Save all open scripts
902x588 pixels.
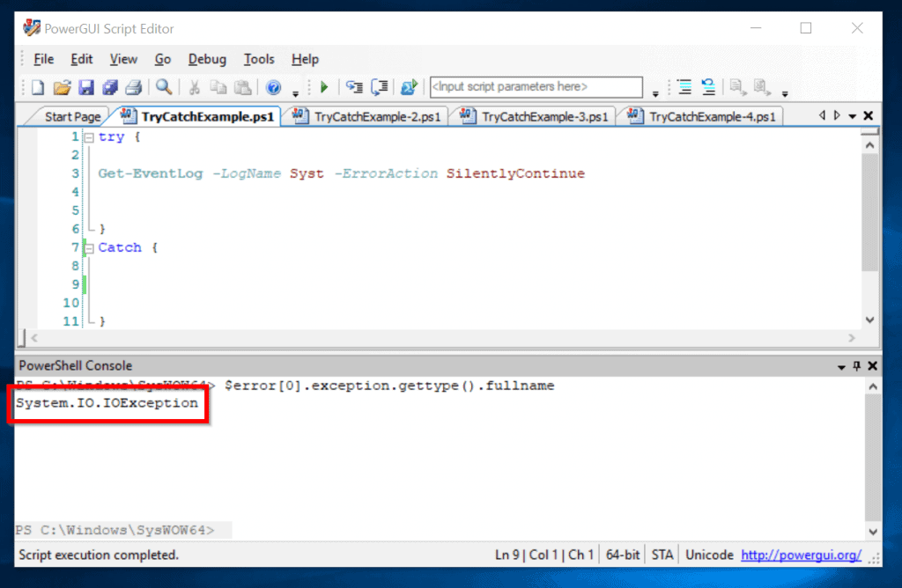(109, 87)
